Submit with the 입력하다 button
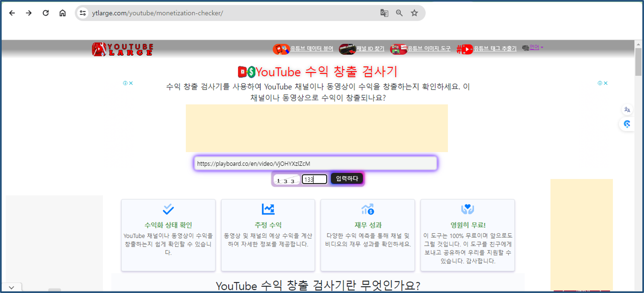Viewport: 644px width, 293px height. (x=347, y=178)
